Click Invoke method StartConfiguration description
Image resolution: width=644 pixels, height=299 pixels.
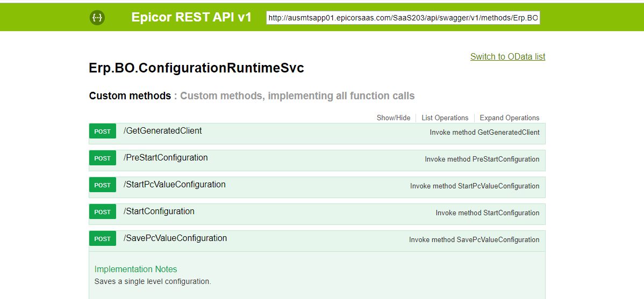coord(488,213)
